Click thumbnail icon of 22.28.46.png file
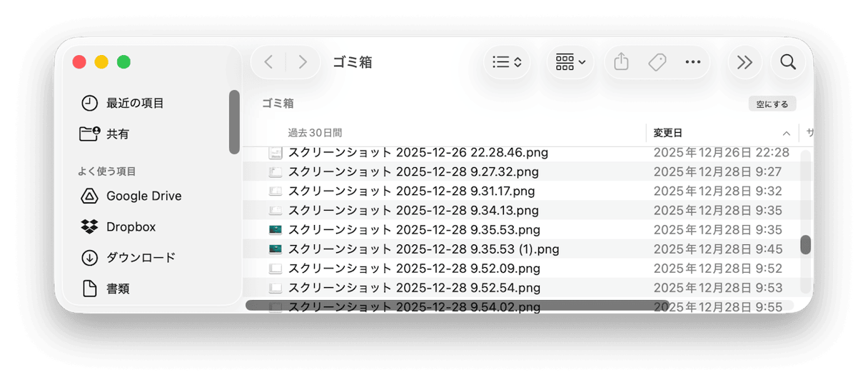The height and width of the screenshot is (385, 868). point(276,152)
